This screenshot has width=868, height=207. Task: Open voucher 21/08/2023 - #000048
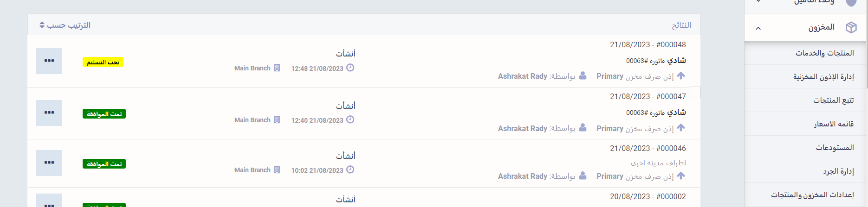[x=648, y=44]
